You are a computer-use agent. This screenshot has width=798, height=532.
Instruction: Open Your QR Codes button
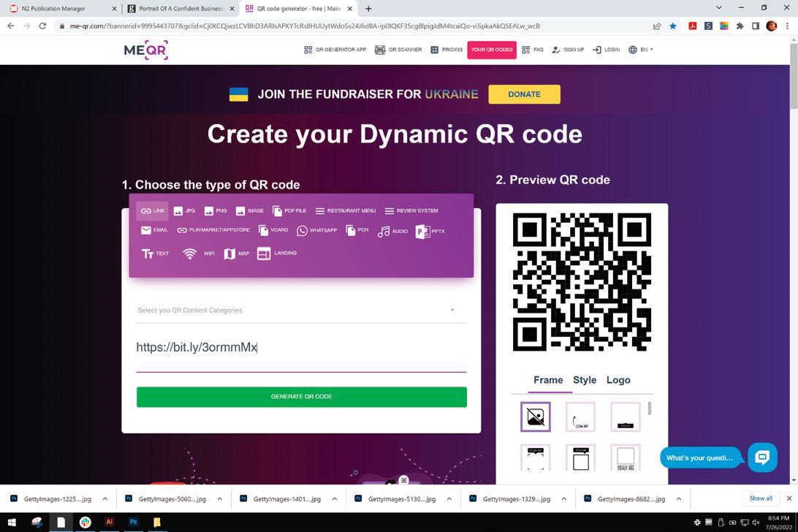492,50
